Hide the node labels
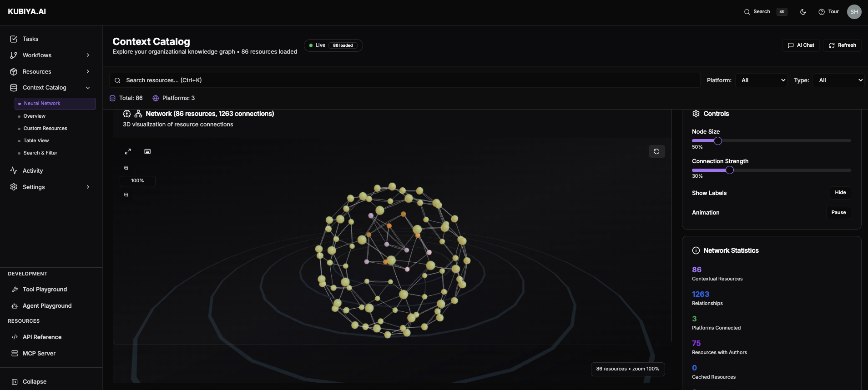Screen dimensions: 868x390 pyautogui.click(x=840, y=193)
